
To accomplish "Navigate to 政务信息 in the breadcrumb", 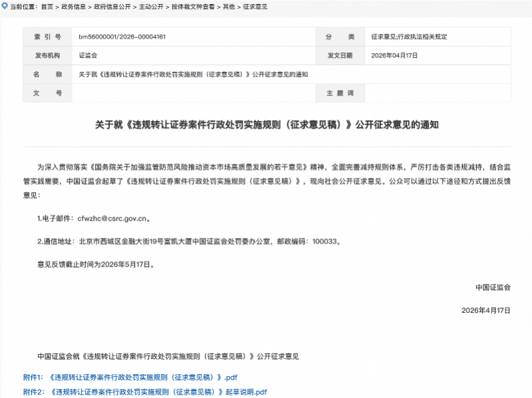I will click(x=74, y=6).
